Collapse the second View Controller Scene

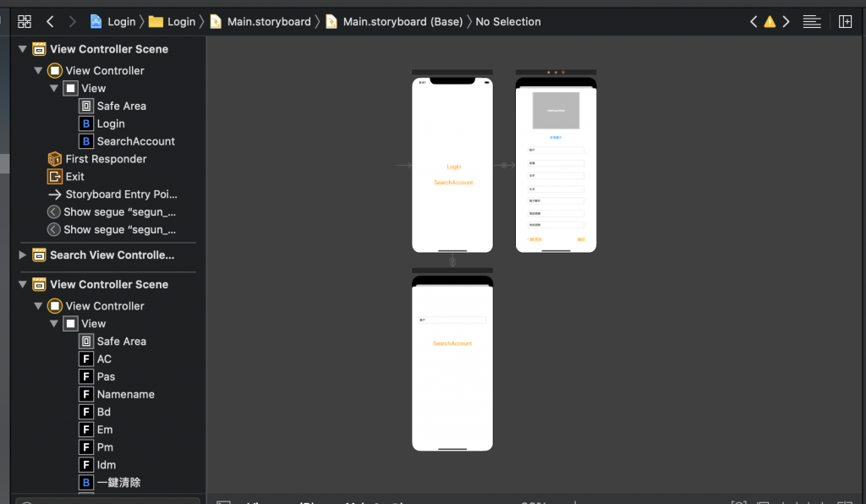click(x=23, y=284)
